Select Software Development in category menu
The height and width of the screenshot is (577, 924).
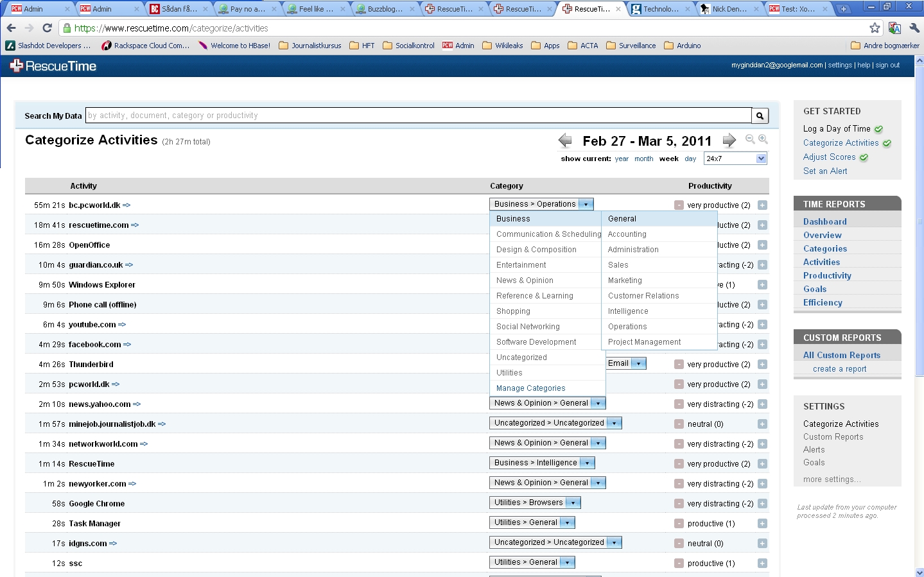click(536, 342)
